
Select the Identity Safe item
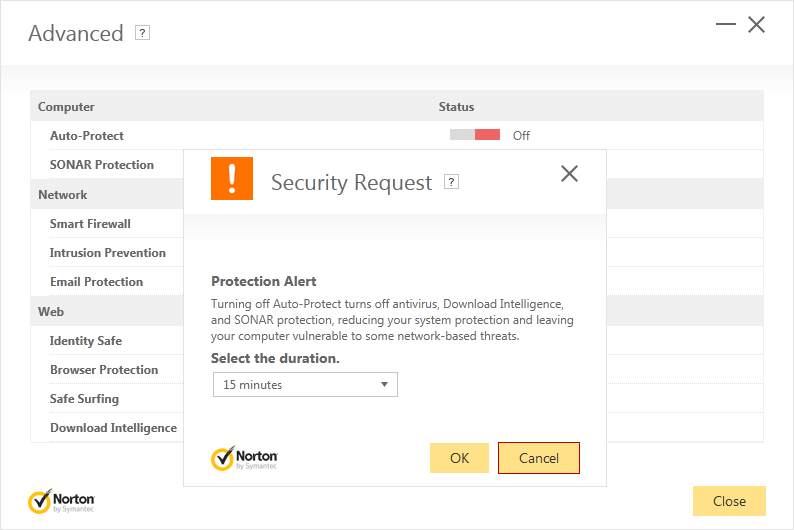click(x=86, y=341)
